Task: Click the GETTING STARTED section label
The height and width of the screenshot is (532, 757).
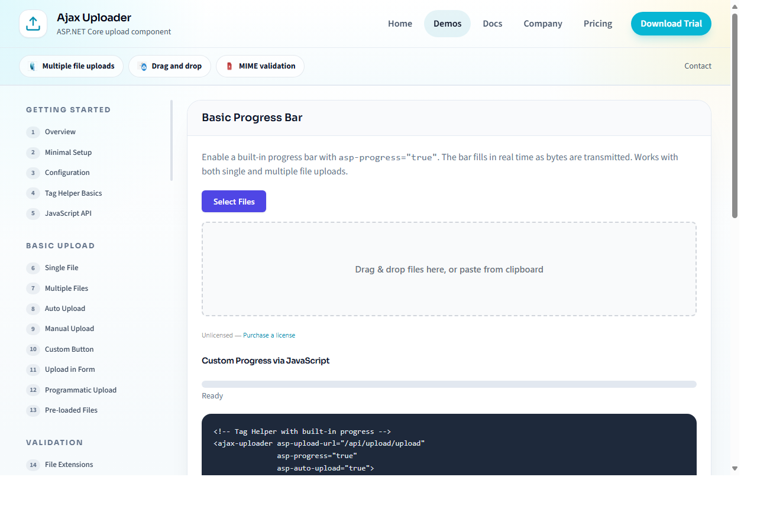Action: [69, 110]
